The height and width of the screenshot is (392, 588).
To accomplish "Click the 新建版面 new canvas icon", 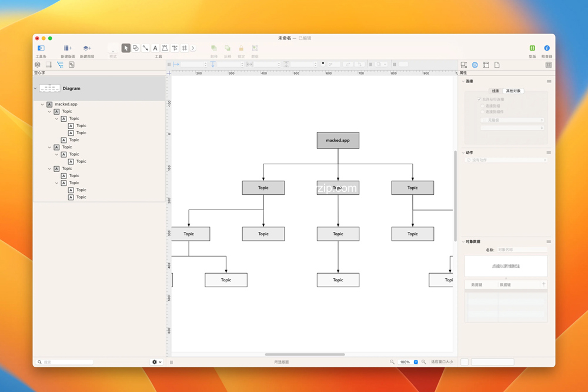I will pos(68,48).
